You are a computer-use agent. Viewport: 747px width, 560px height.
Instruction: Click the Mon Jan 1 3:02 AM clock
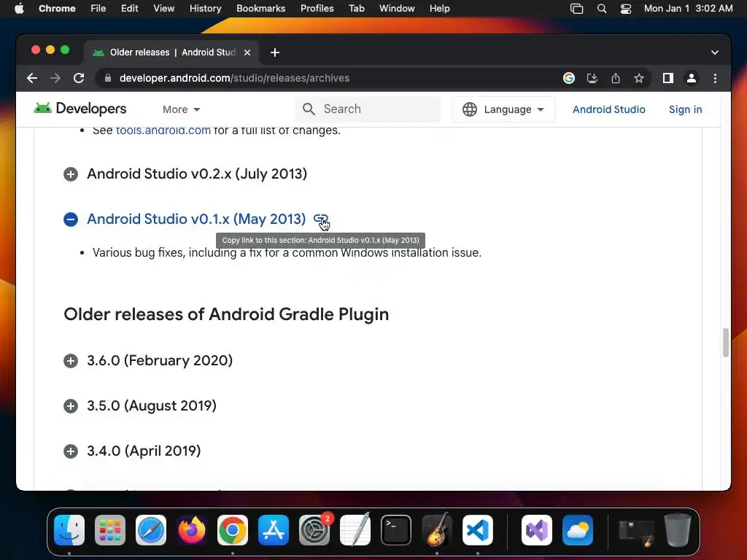(x=688, y=9)
